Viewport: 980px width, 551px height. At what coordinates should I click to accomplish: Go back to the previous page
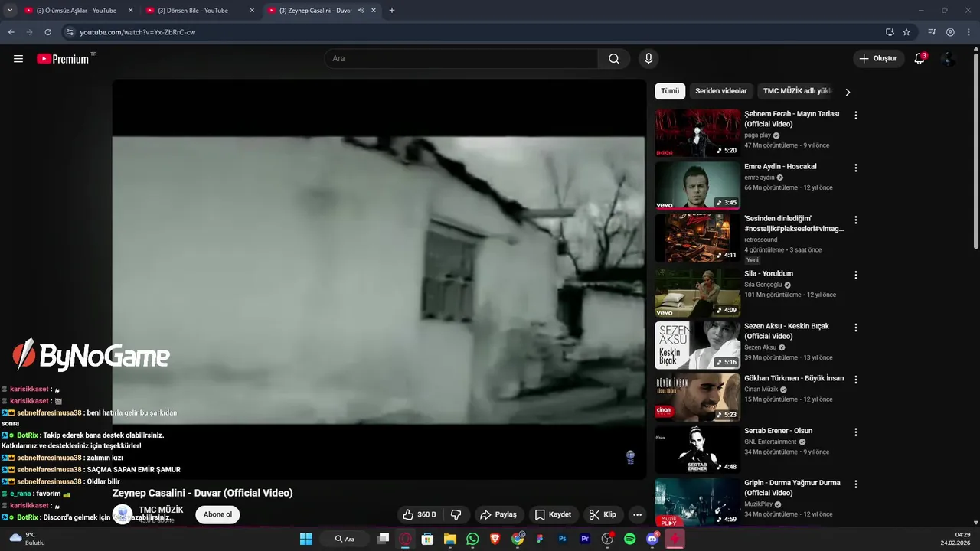point(11,32)
